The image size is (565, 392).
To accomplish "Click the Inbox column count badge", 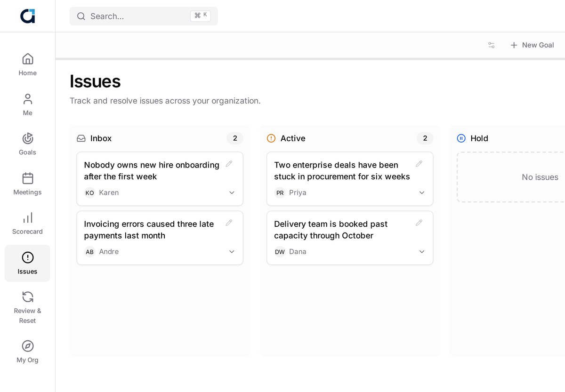I will click(235, 138).
